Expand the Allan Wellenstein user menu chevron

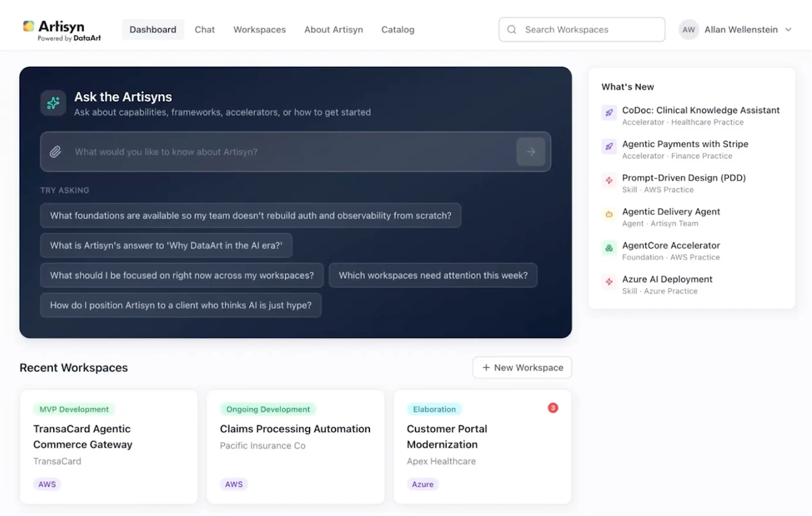pos(788,30)
